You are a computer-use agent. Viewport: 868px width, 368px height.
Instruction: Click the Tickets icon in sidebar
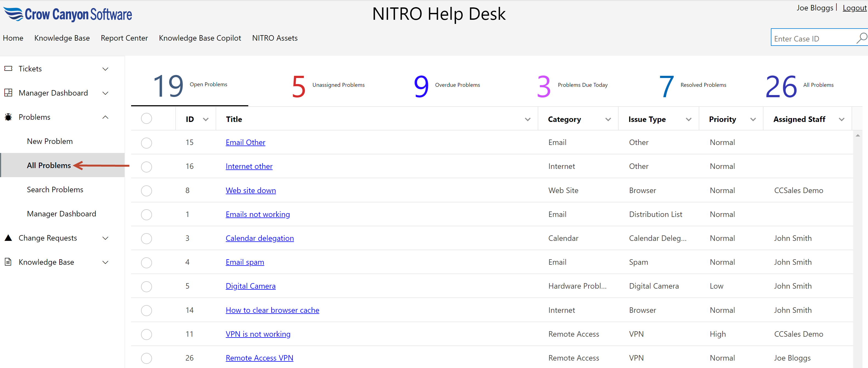coord(9,68)
